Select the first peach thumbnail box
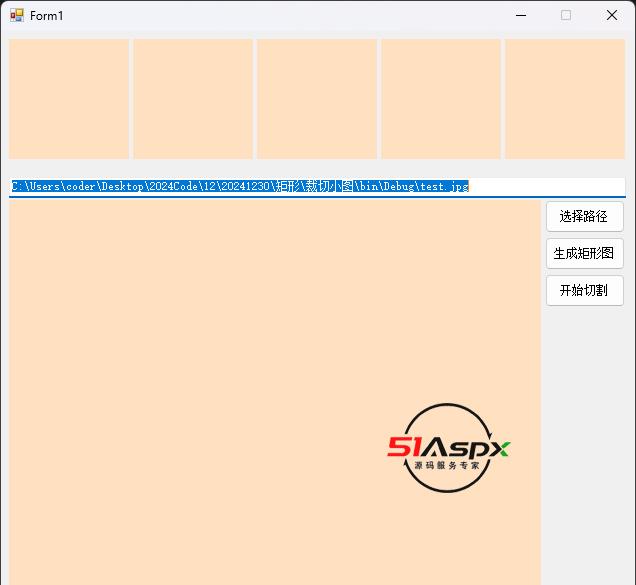The image size is (636, 585). pos(69,99)
